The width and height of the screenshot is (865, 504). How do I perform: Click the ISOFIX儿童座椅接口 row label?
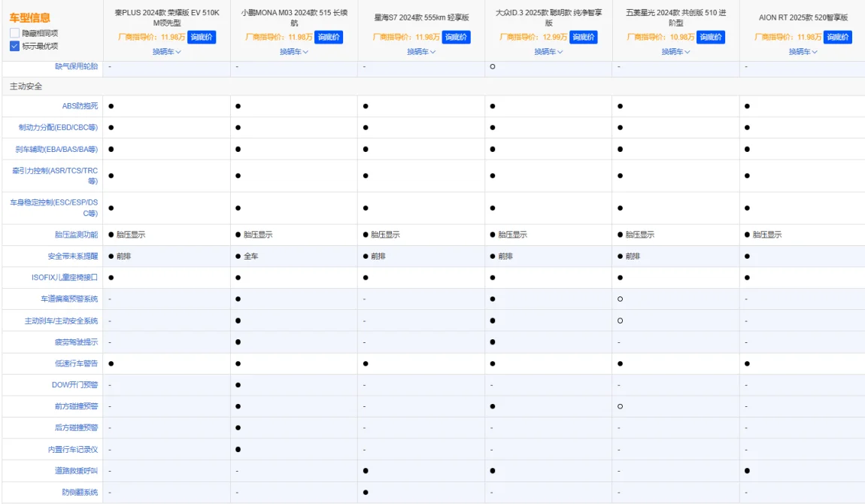click(x=65, y=278)
